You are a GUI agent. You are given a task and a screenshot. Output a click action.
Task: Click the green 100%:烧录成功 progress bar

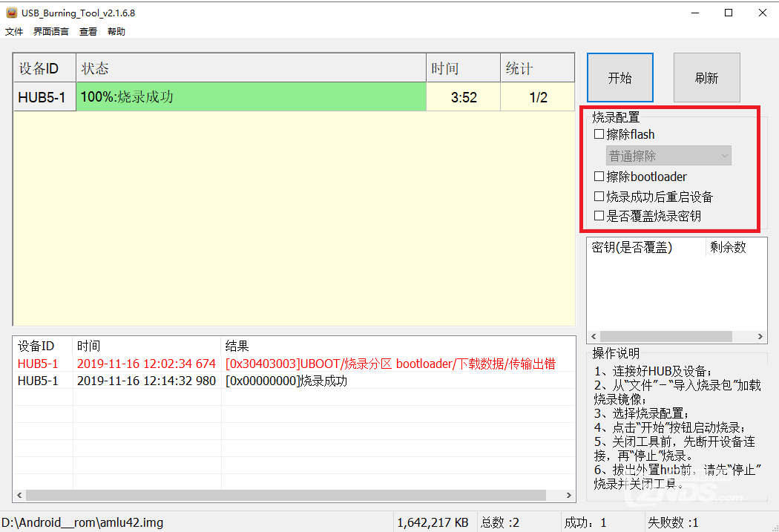click(x=251, y=97)
